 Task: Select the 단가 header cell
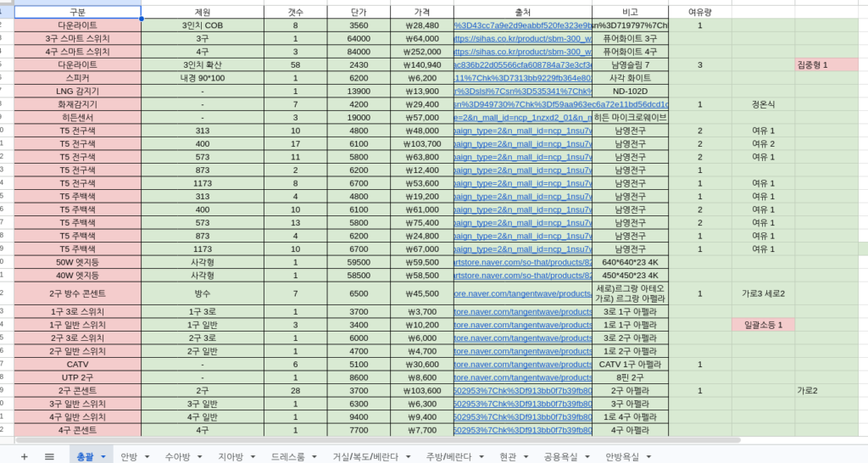[x=359, y=12]
